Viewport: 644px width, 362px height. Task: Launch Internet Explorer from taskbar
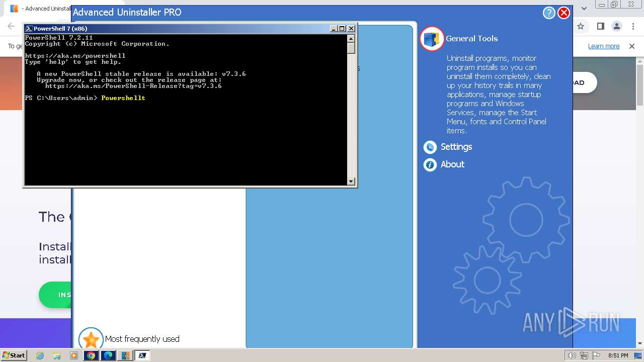[x=40, y=355]
